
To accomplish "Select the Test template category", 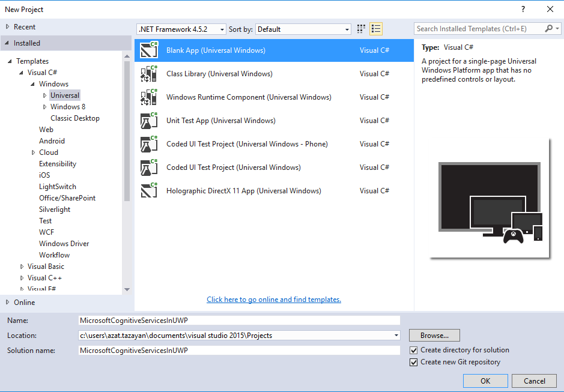I will click(x=45, y=221).
